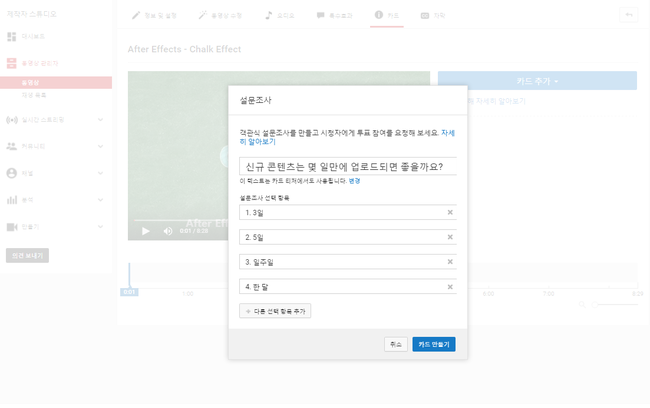This screenshot has height=408, width=650.
Task: Click the 1:00 timeline label
Action: pyautogui.click(x=188, y=294)
